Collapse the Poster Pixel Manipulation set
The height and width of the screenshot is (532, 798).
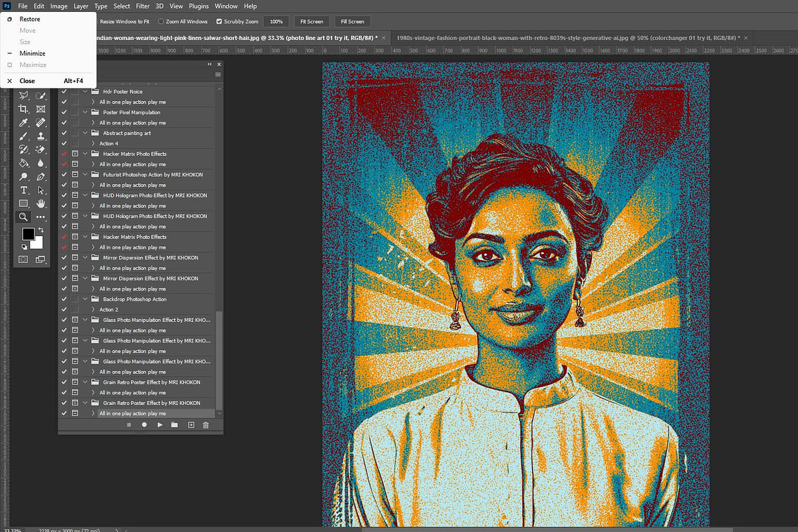[86, 112]
